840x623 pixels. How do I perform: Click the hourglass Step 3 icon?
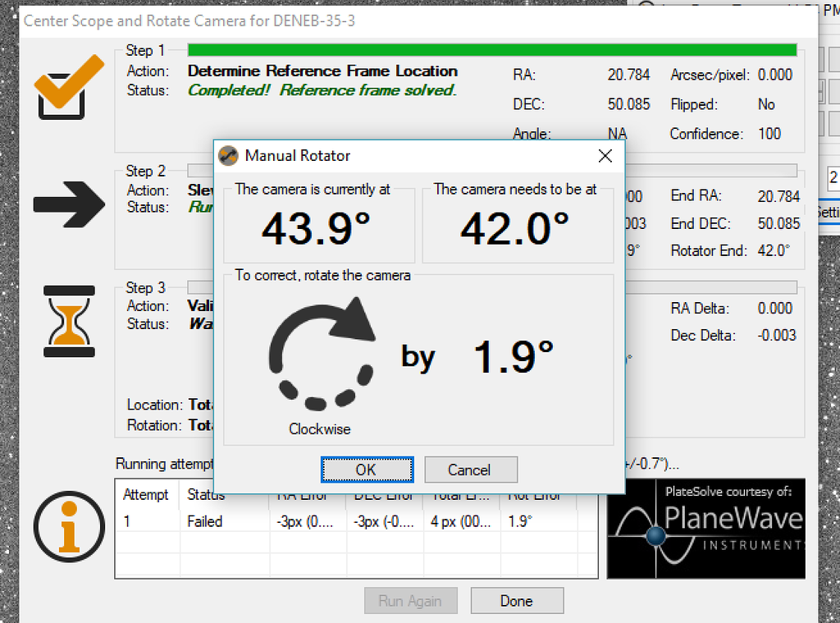69,320
